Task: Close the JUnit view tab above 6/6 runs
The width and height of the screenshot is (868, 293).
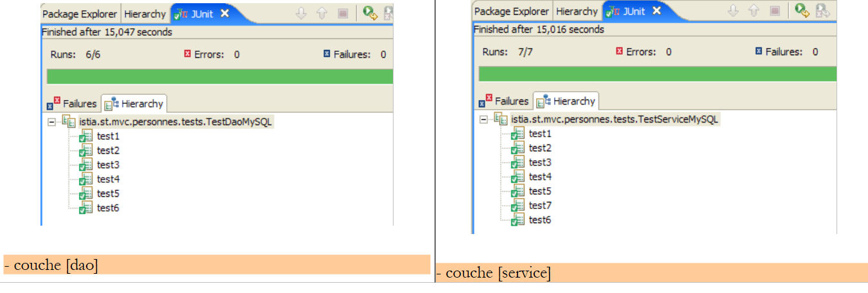Action: point(225,13)
